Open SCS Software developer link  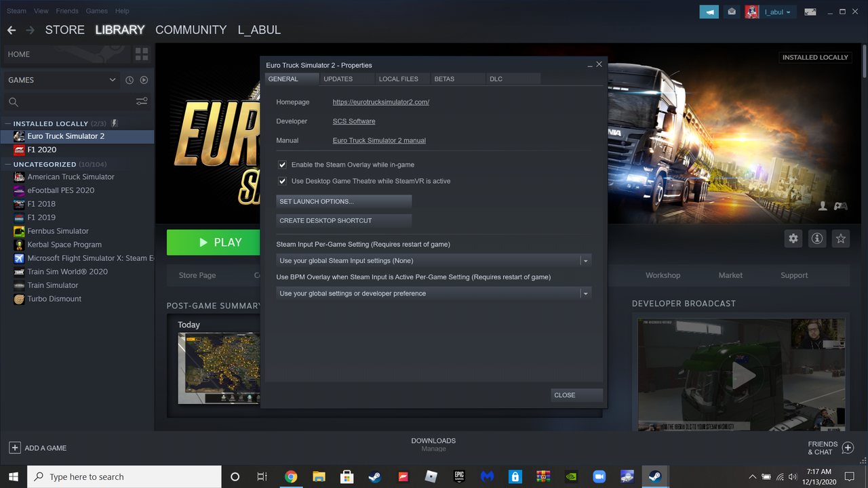(x=353, y=121)
